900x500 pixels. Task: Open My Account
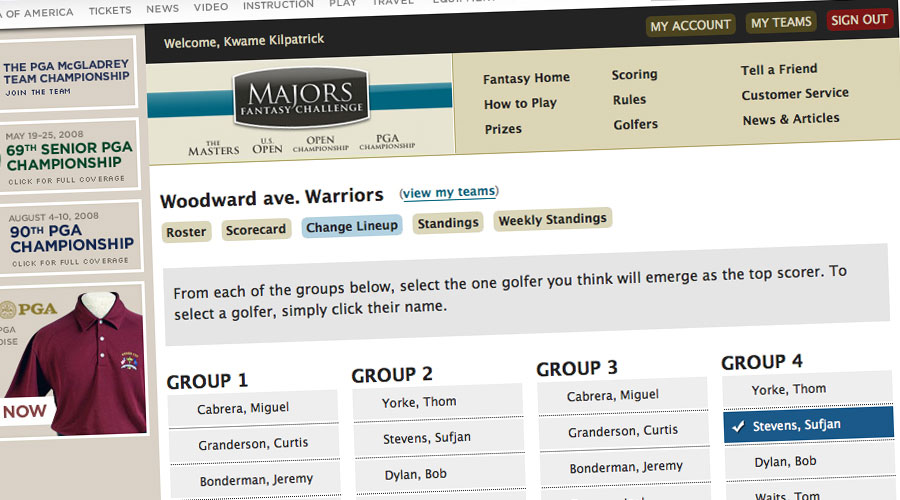[x=690, y=26]
